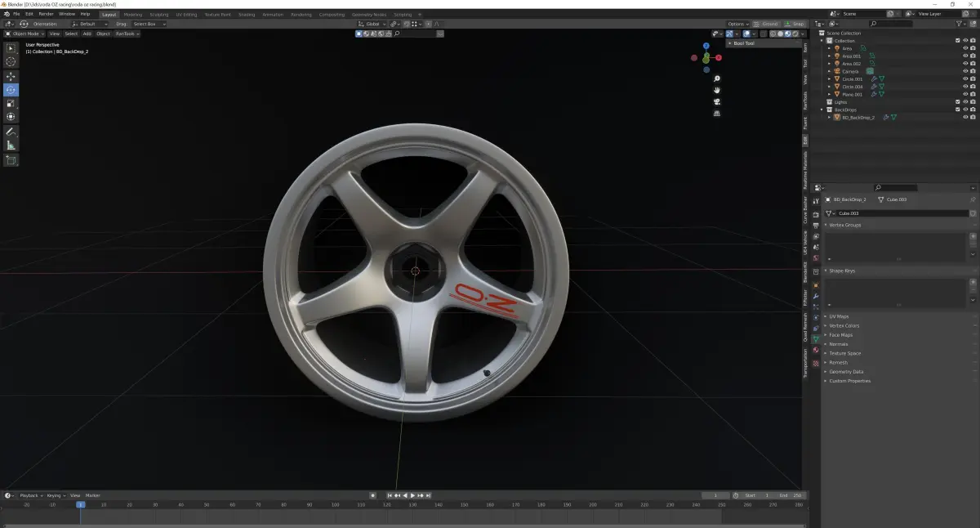The width and height of the screenshot is (980, 528).
Task: Disable Plane.001 in renders camera icon
Action: click(973, 94)
